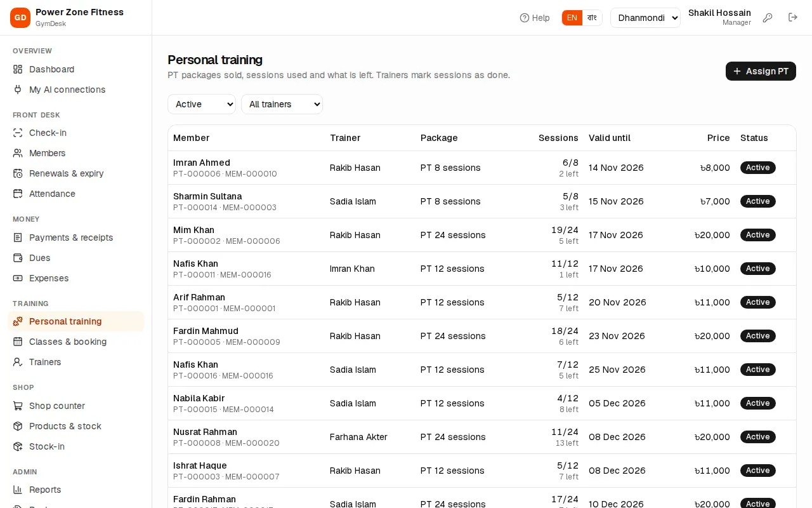
Task: Click the Dues wallet icon
Action: 18,258
